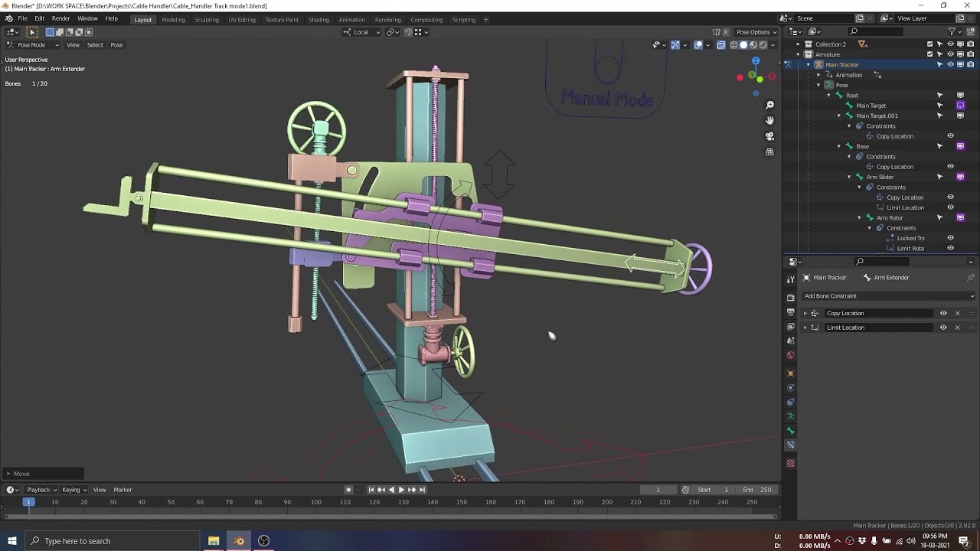Open the Rendering menu
Viewport: 980px width, 551px height.
click(388, 20)
